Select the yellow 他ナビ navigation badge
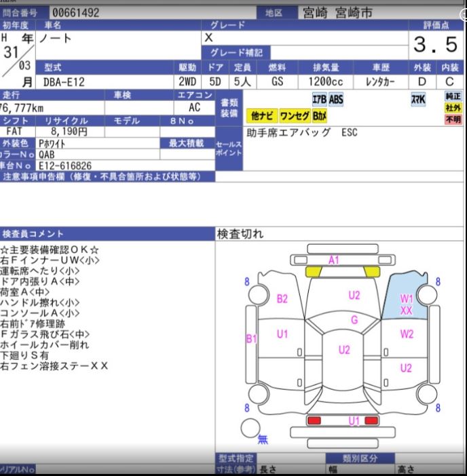467x476 pixels. click(x=261, y=116)
